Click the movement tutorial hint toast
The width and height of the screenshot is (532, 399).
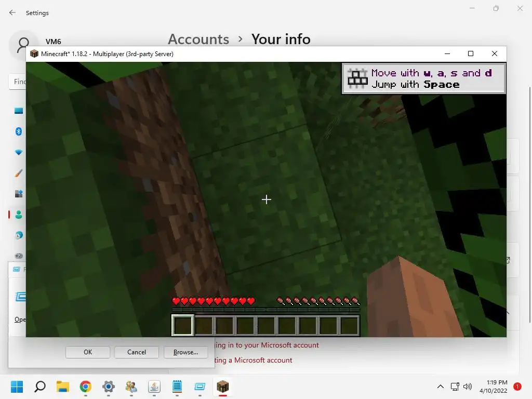click(424, 78)
